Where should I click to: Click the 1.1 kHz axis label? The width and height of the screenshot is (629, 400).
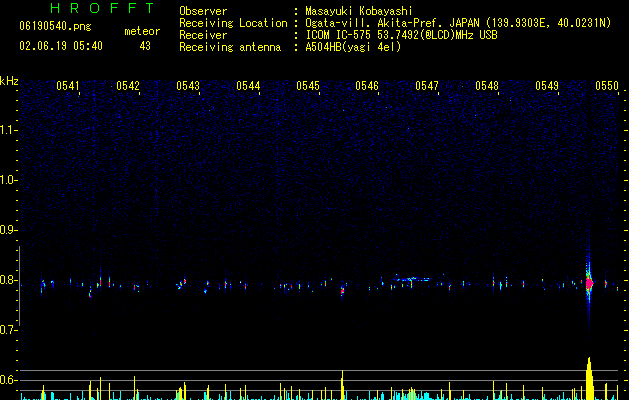9,130
